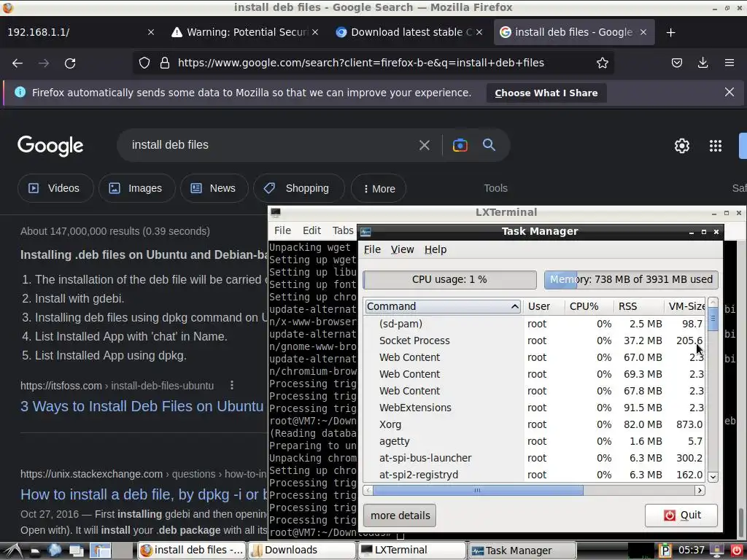Open Google search Tools options
This screenshot has width=747, height=560.
tap(495, 188)
